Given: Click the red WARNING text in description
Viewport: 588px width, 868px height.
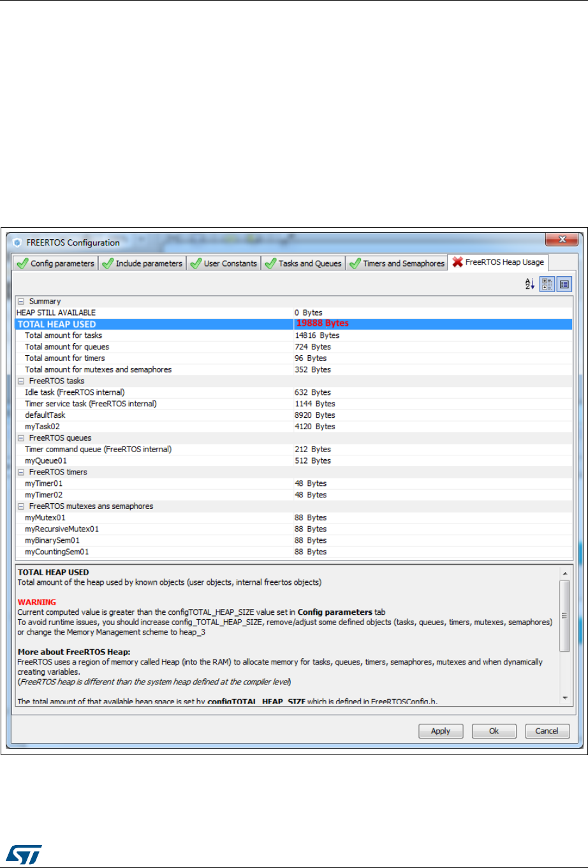Looking at the screenshot, I should point(36,602).
